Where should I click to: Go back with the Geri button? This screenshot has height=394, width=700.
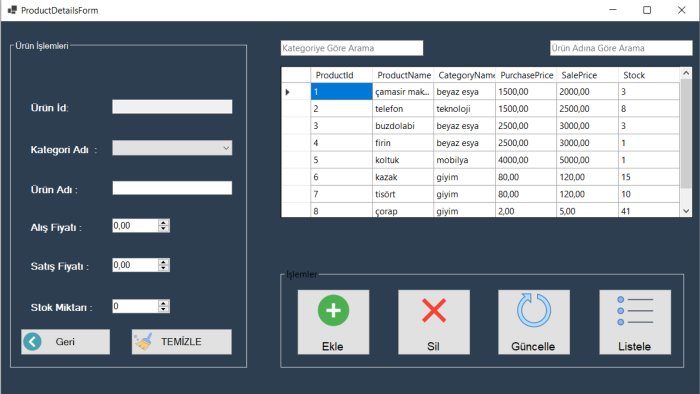pyautogui.click(x=65, y=342)
